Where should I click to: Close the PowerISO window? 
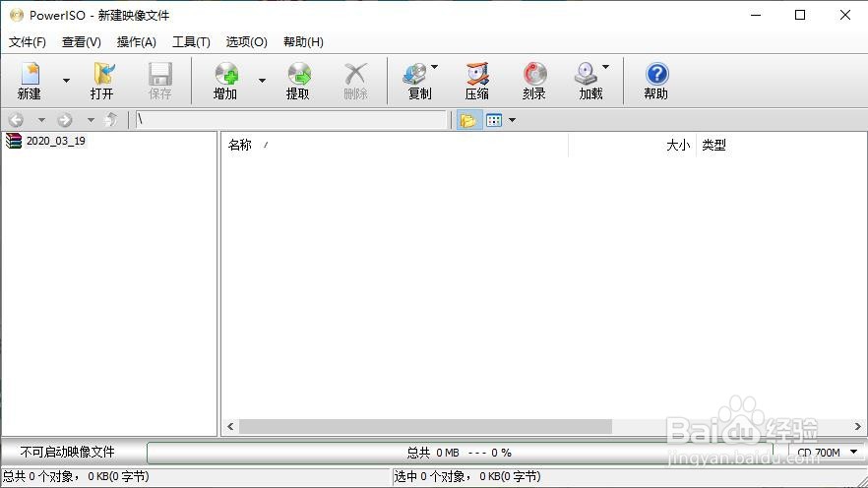(x=844, y=15)
